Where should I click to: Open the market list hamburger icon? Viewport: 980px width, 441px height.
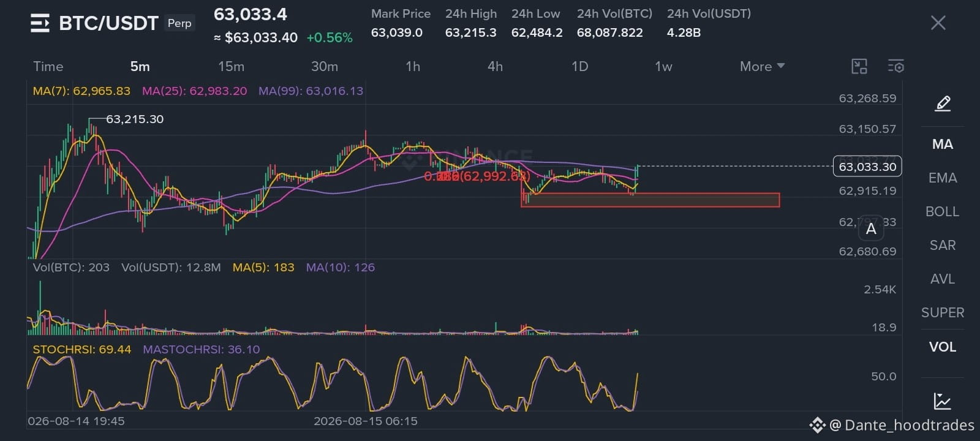pyautogui.click(x=40, y=24)
